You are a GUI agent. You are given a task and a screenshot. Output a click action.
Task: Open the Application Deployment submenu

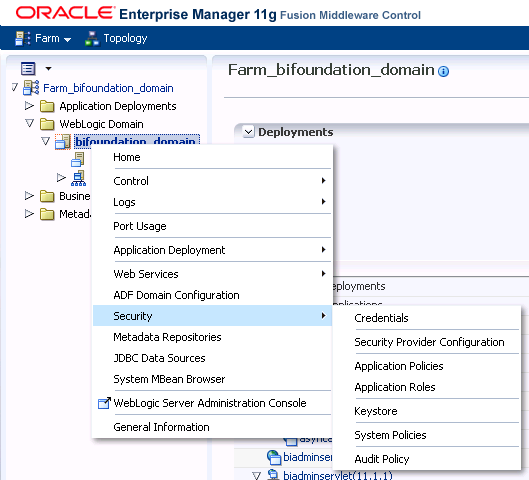[x=213, y=250]
